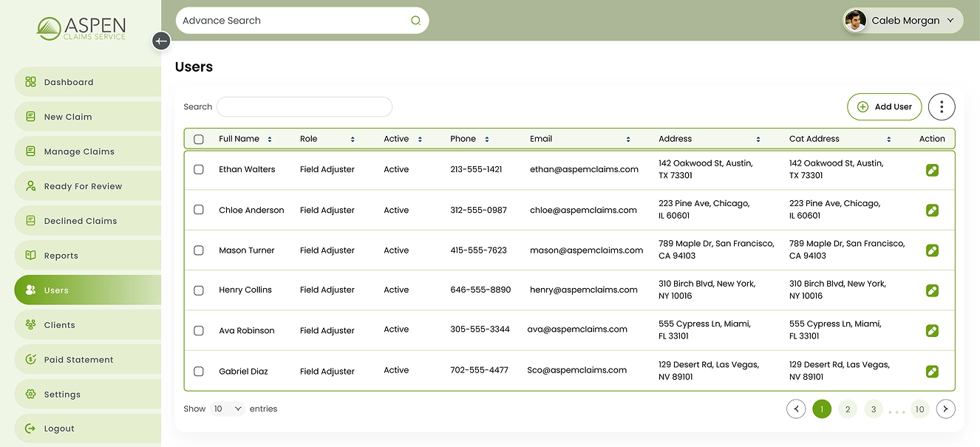Tick the select-all checkbox in header
The image size is (980, 447).
[x=199, y=139]
